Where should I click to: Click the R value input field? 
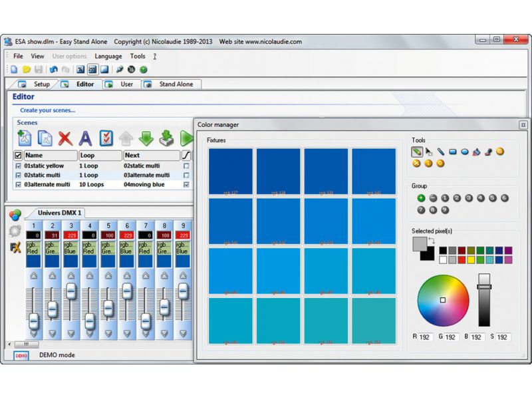(425, 337)
